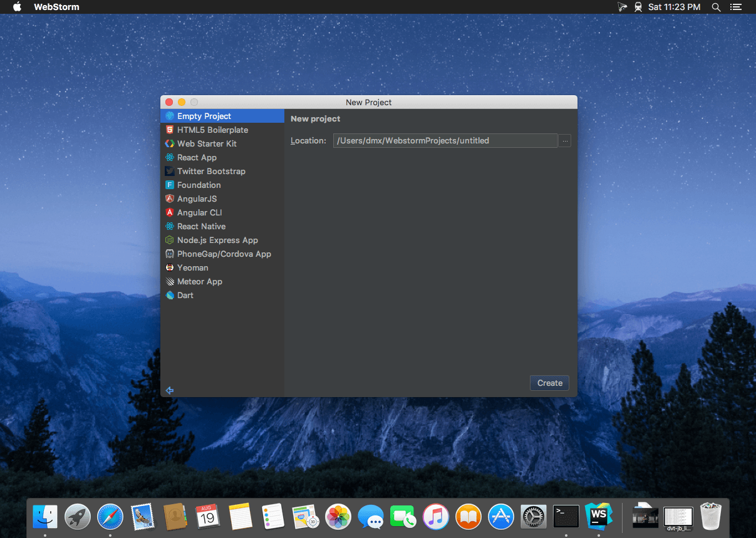Click the React Native atom icon
756x538 pixels.
click(169, 226)
